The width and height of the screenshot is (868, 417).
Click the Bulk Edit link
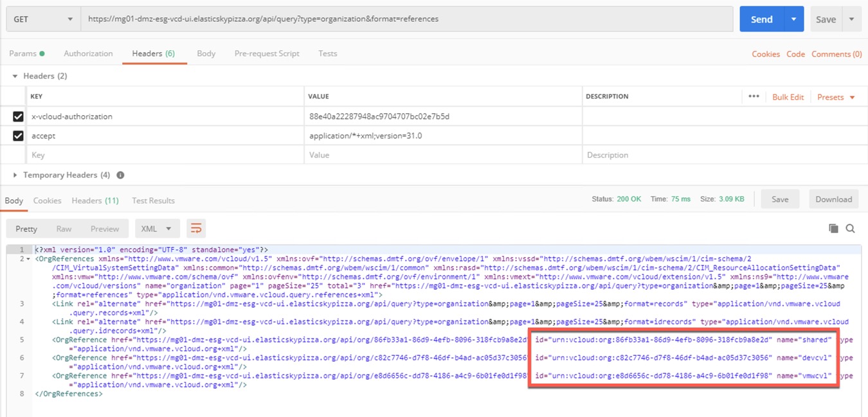point(788,97)
